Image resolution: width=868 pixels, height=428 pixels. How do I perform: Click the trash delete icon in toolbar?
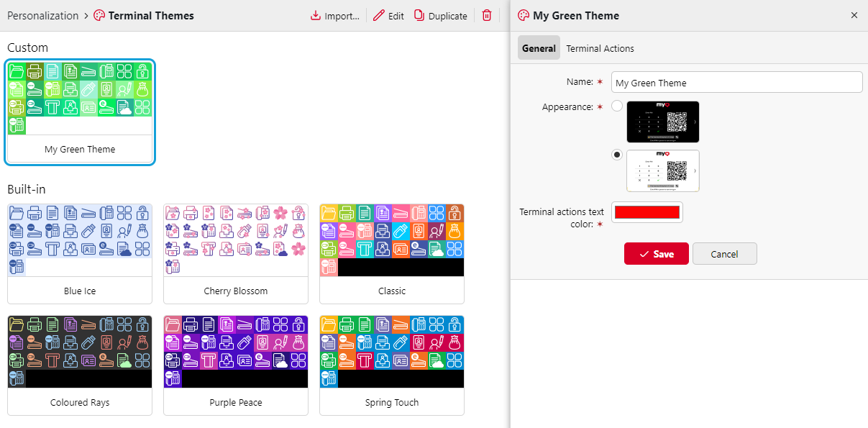[487, 16]
